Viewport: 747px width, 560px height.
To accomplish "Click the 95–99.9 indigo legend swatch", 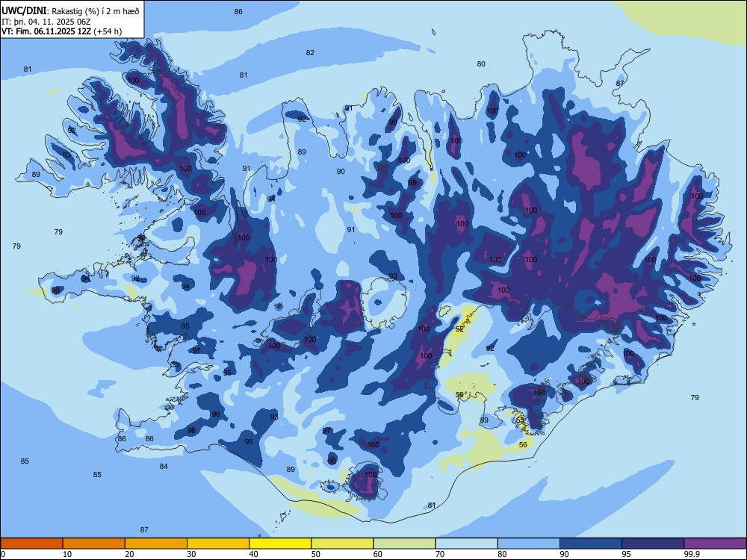I will tap(653, 544).
